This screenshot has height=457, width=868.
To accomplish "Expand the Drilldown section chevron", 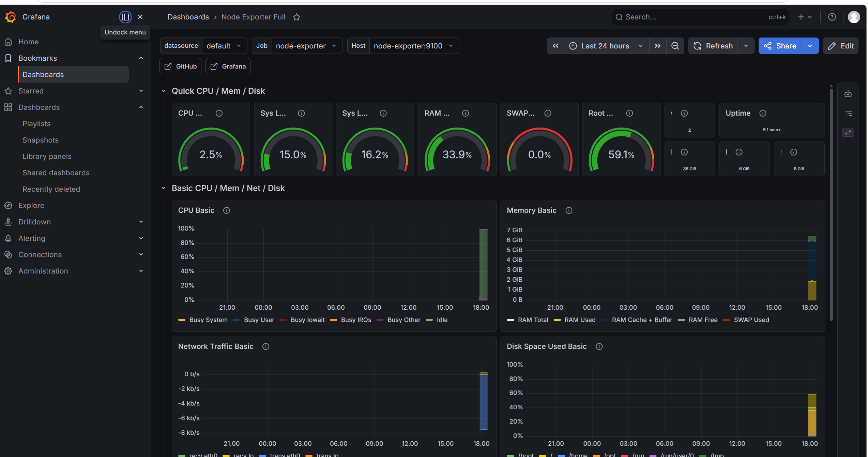I will coord(141,222).
